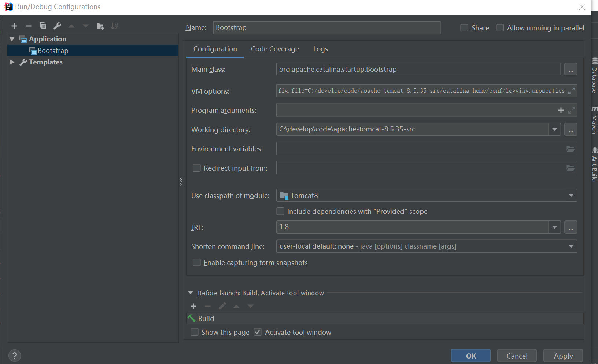This screenshot has height=364, width=598.
Task: Enable the Share checkbox
Action: pos(464,28)
